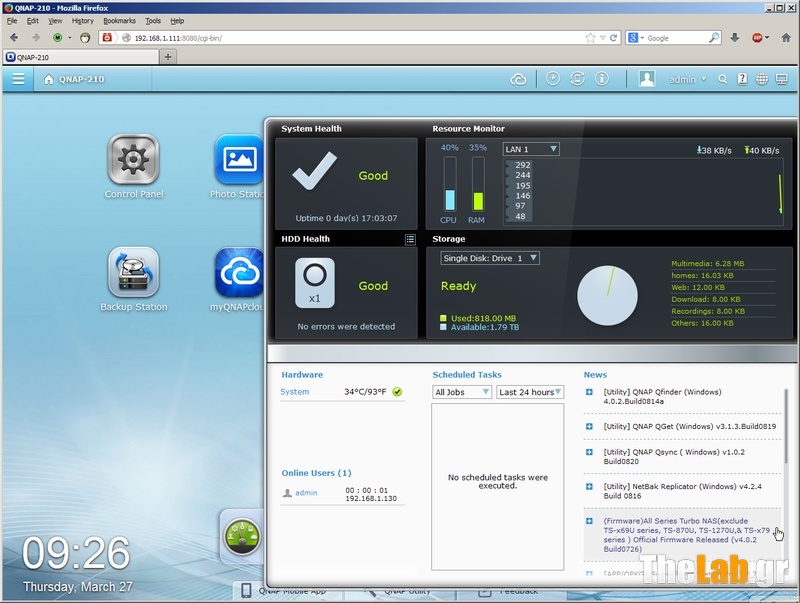The width and height of the screenshot is (800, 603).
Task: Expand the QNAP QGet news item
Action: click(x=589, y=426)
